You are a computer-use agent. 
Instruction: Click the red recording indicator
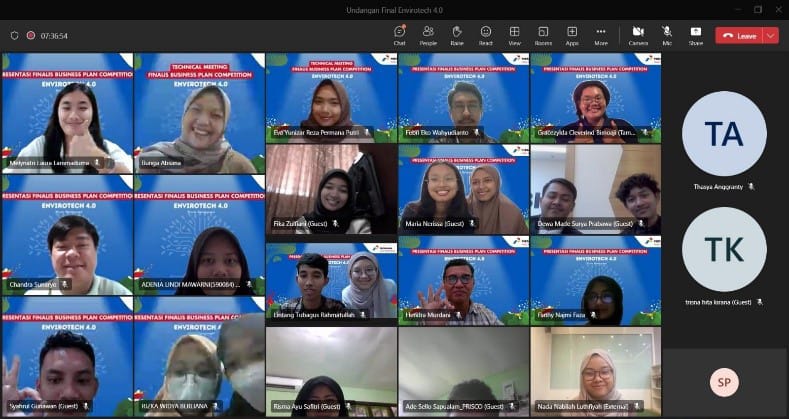point(30,35)
